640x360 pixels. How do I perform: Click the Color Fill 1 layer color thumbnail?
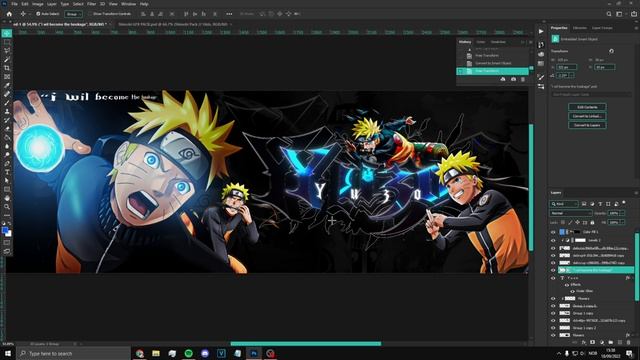(562, 232)
